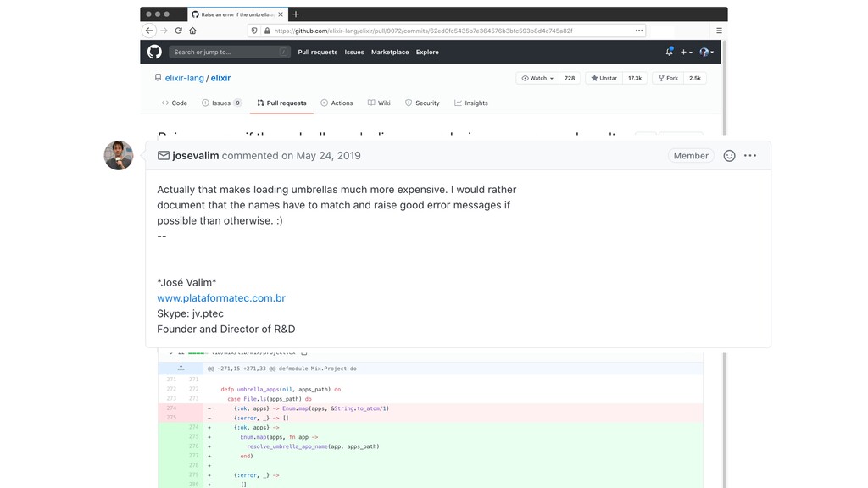Expand diff context above with arrow
This screenshot has height=488, width=868.
coord(181,368)
